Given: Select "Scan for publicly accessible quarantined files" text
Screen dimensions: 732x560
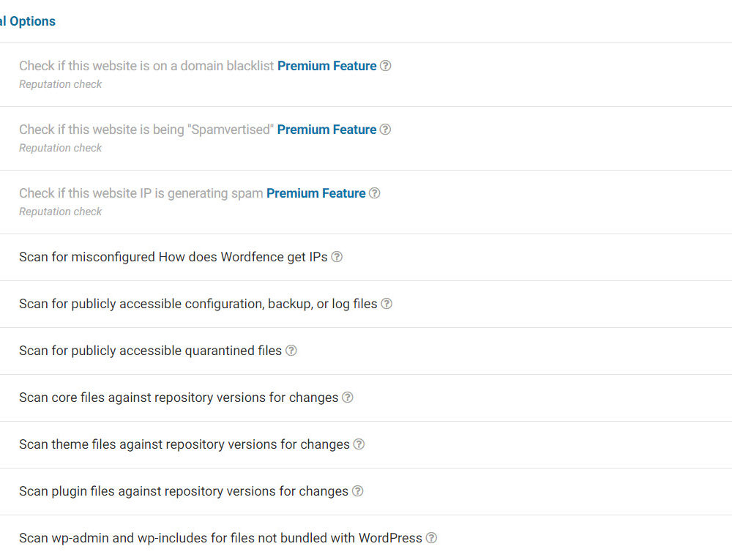Looking at the screenshot, I should click(x=150, y=351).
